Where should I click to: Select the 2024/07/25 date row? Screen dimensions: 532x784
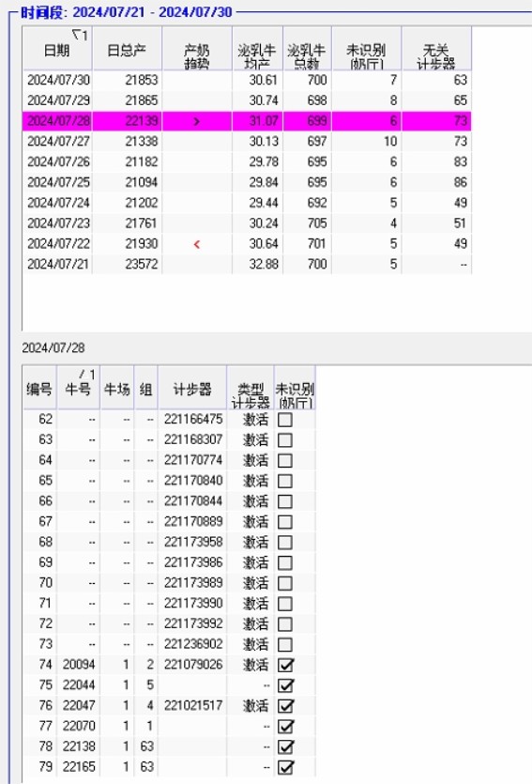pos(247,182)
